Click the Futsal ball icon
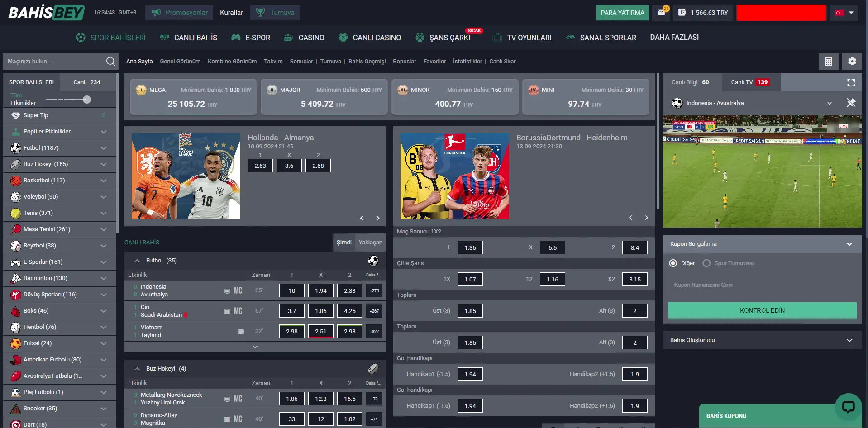This screenshot has height=428, width=868. click(x=16, y=343)
